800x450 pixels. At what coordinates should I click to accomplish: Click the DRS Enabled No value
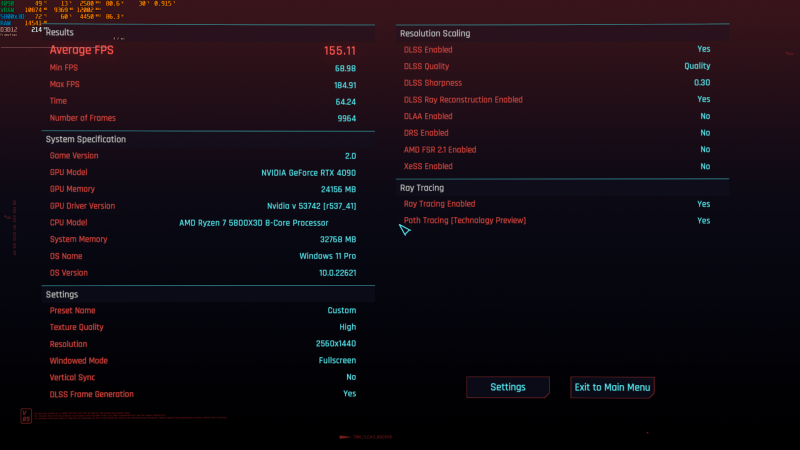point(705,133)
